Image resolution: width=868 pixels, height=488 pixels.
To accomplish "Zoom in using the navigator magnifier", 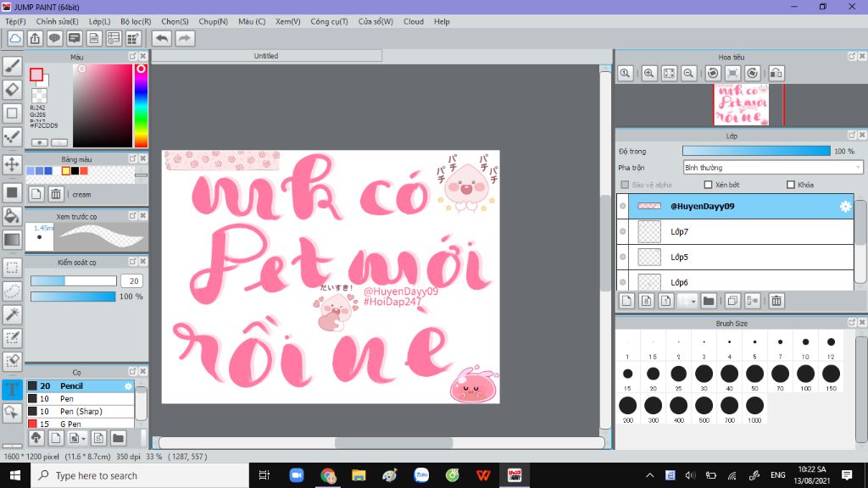I will click(x=649, y=74).
